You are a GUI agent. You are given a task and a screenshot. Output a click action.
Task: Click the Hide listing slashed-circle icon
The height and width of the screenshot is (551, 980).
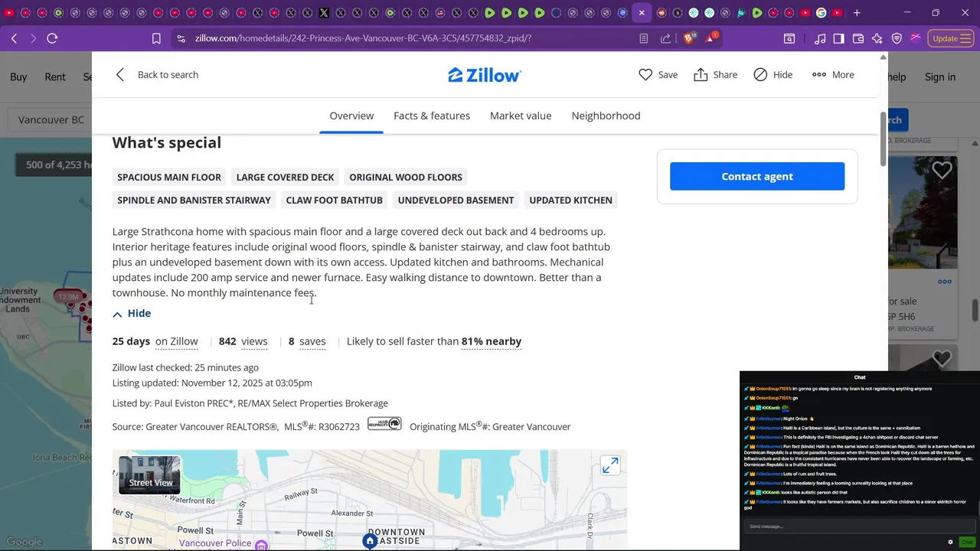click(760, 74)
